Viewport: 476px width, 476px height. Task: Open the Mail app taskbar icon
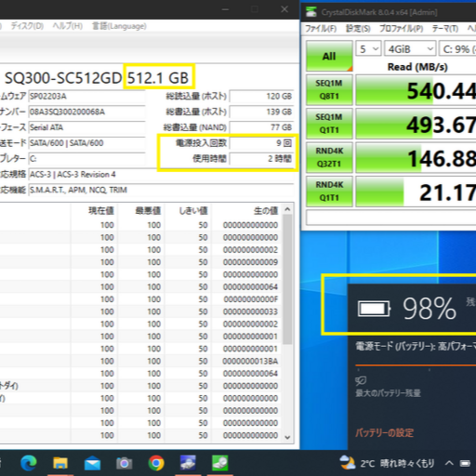point(92,464)
